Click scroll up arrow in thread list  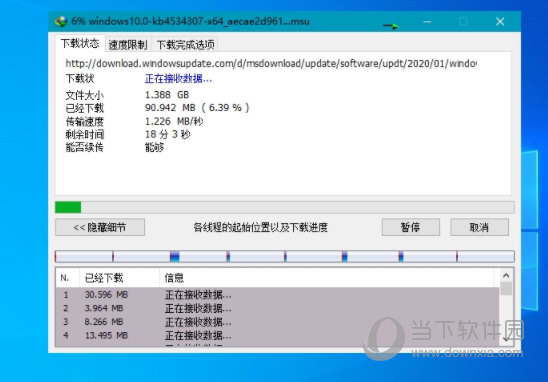tap(506, 276)
